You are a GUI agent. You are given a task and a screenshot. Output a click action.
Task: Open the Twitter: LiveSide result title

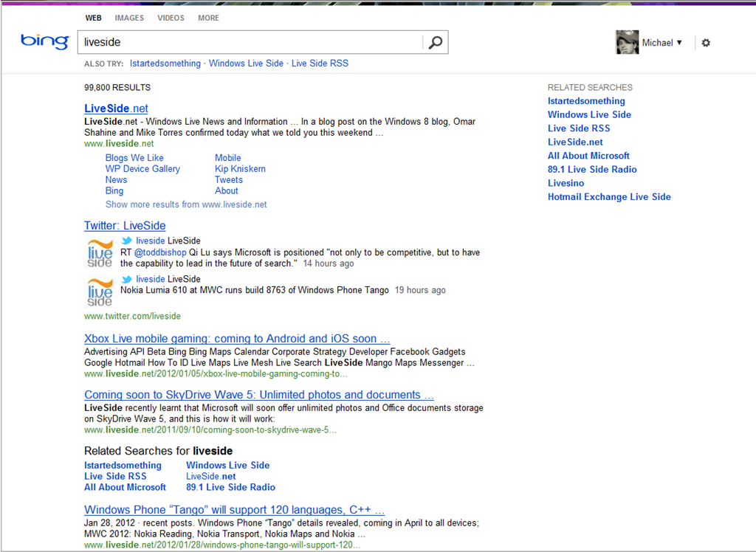coord(125,226)
